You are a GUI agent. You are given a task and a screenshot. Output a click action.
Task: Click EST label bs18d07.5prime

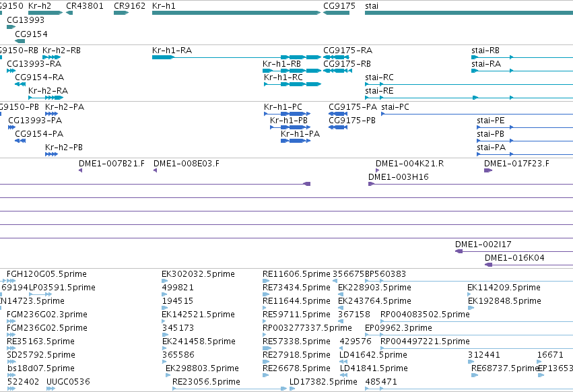(x=41, y=368)
